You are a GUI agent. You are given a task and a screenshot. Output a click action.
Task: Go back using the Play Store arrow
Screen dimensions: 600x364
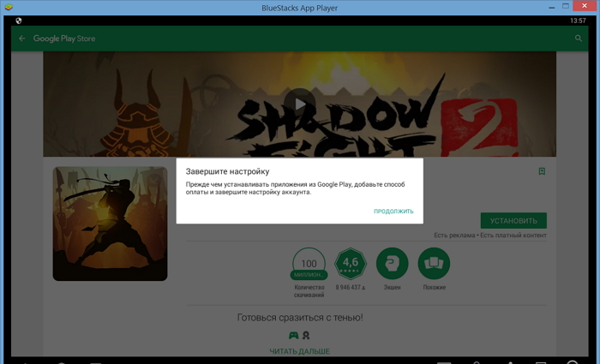(x=21, y=39)
